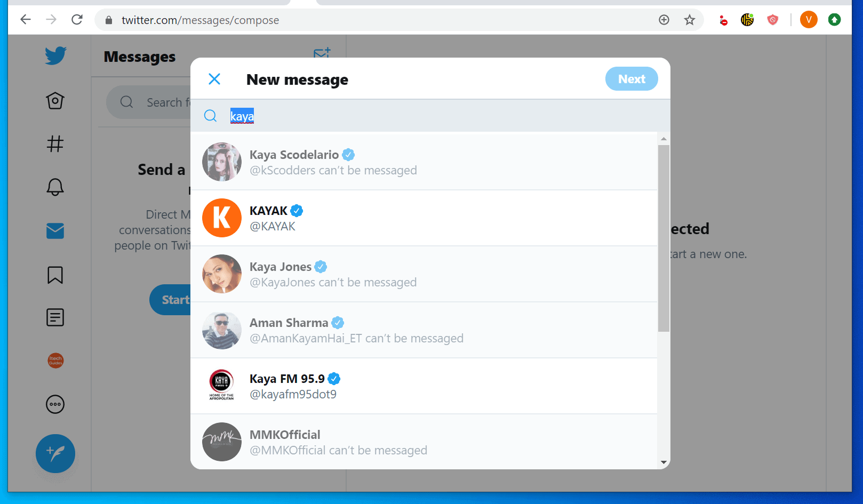
Task: Open the Itech Guides profile avatar
Action: (x=55, y=361)
